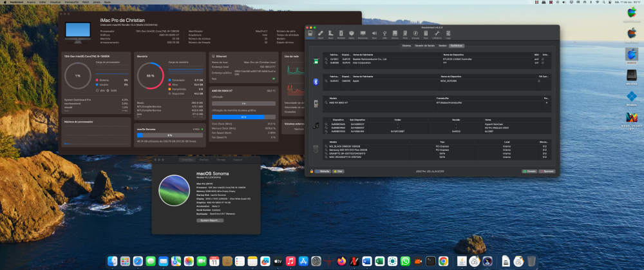The height and width of the screenshot is (270, 644).
Task: Click magnifier icon for HyperX SoloCast row
Action: [326, 124]
